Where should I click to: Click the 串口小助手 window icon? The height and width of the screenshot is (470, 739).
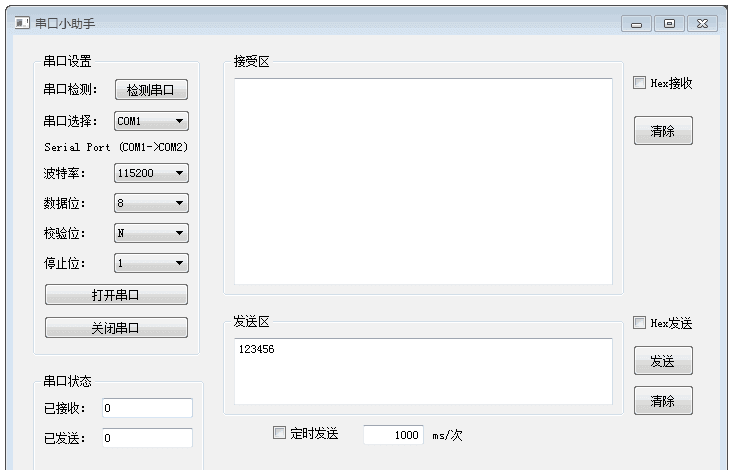pos(22,23)
